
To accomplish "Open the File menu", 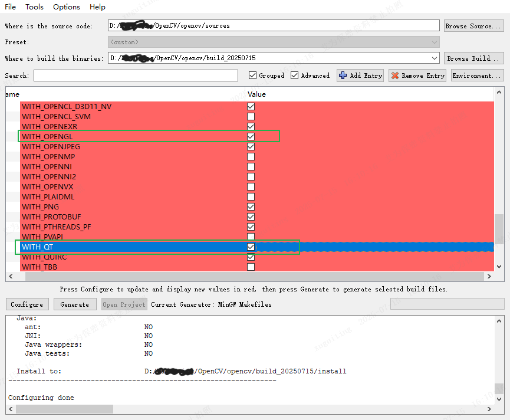I will pos(10,7).
